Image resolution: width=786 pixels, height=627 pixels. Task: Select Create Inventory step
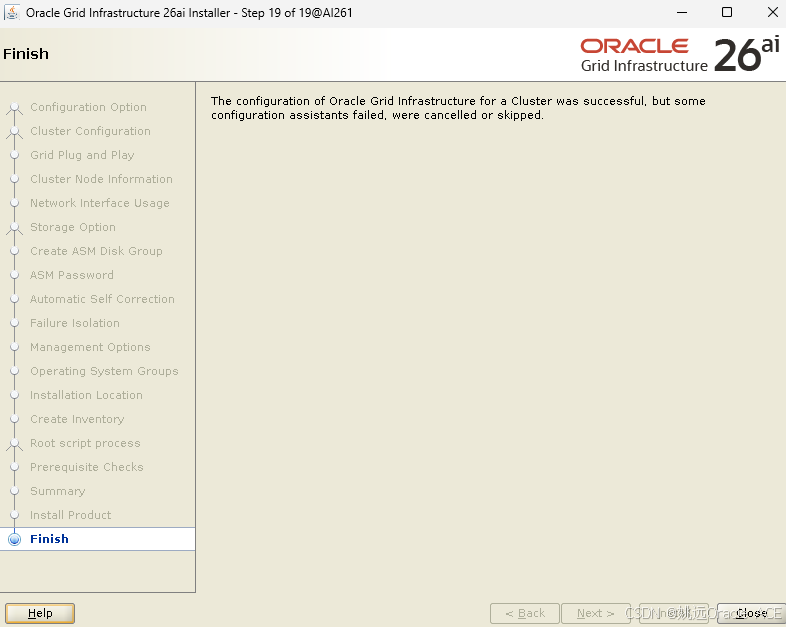pos(77,419)
